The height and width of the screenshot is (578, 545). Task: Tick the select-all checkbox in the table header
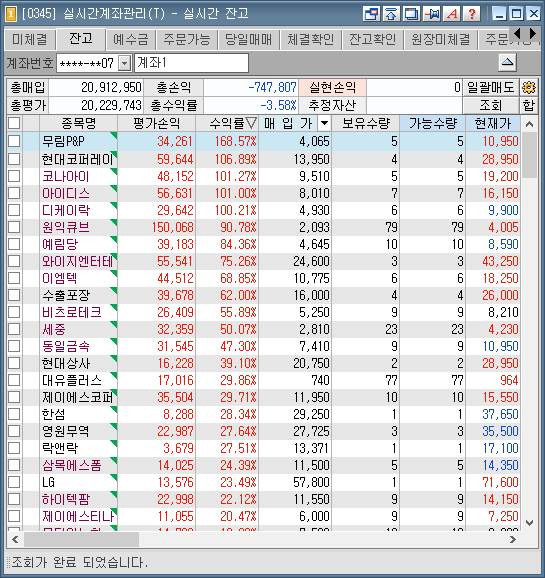click(x=14, y=123)
